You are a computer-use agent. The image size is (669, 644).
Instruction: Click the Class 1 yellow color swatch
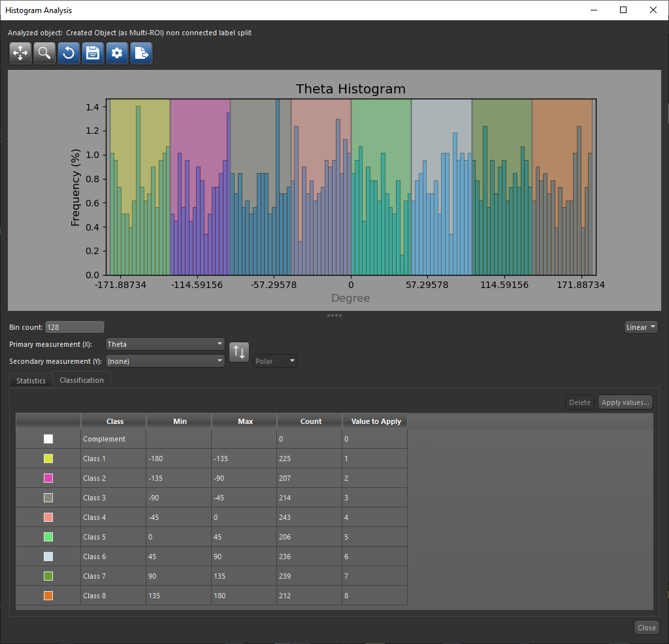[x=48, y=459]
